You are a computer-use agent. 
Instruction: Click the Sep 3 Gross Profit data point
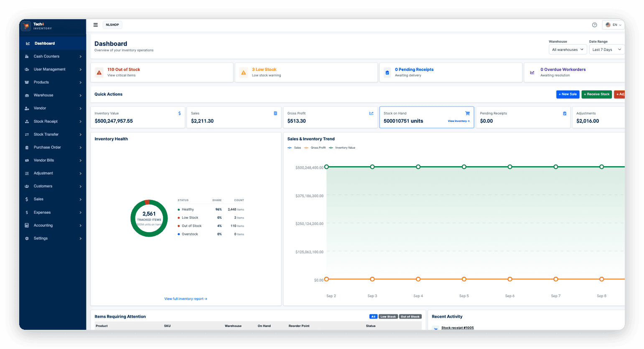[372, 279]
